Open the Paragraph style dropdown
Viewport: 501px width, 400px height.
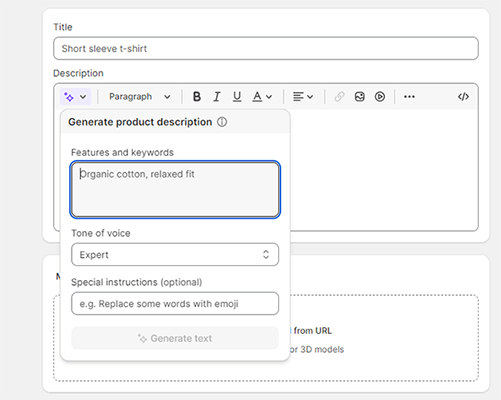coord(140,97)
